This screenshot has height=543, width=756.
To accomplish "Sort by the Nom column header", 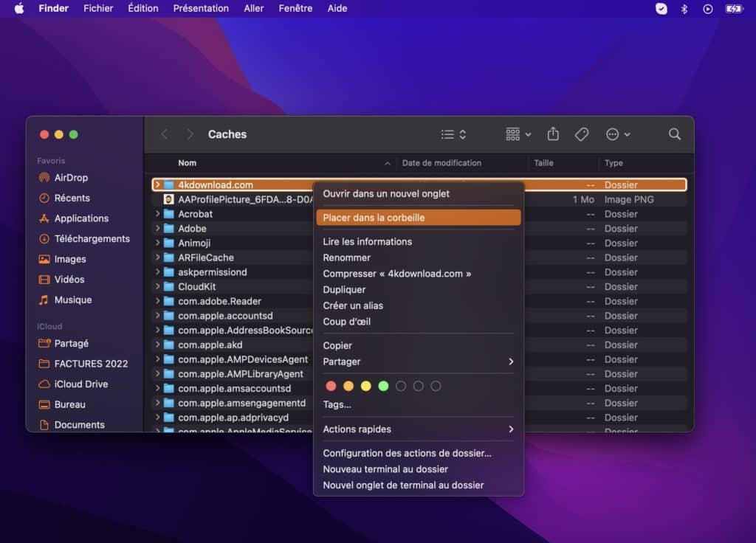I will click(187, 163).
